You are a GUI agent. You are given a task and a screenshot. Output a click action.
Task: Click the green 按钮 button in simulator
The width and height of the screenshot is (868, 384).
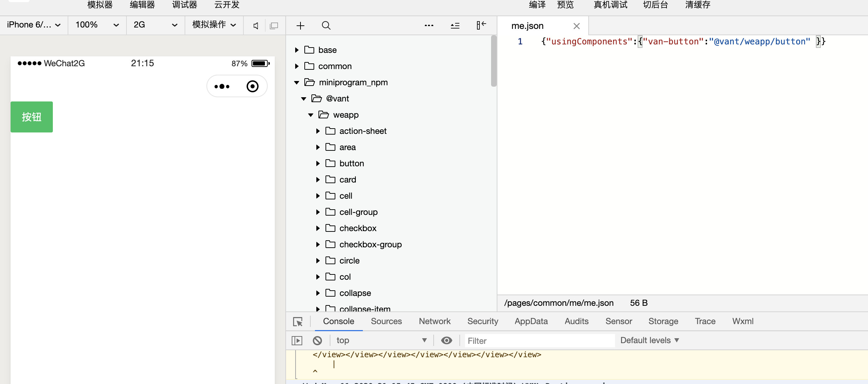[x=32, y=117]
